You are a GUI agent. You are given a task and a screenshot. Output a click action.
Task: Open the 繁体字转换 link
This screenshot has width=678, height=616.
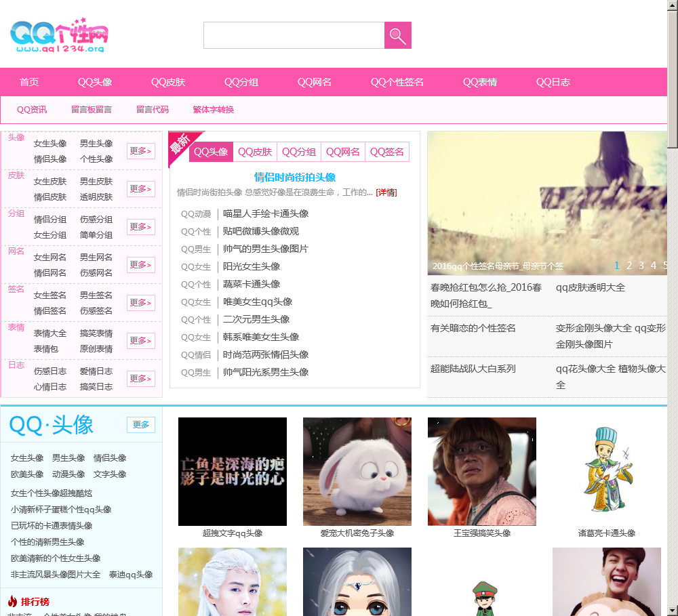pyautogui.click(x=213, y=110)
